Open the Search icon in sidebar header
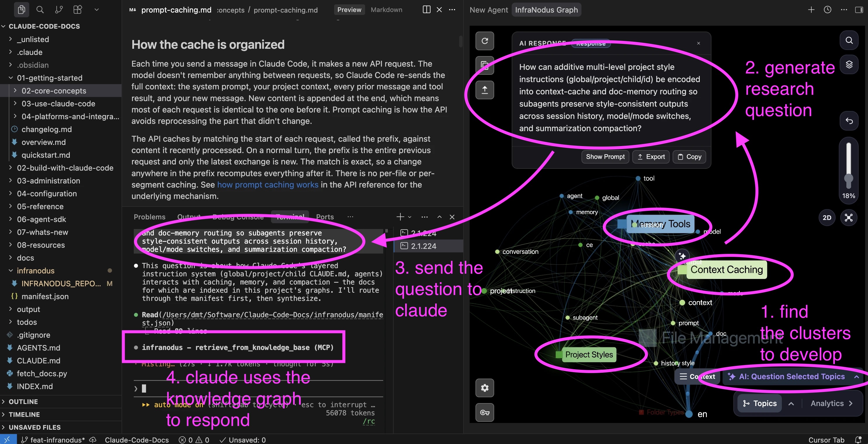 point(40,9)
